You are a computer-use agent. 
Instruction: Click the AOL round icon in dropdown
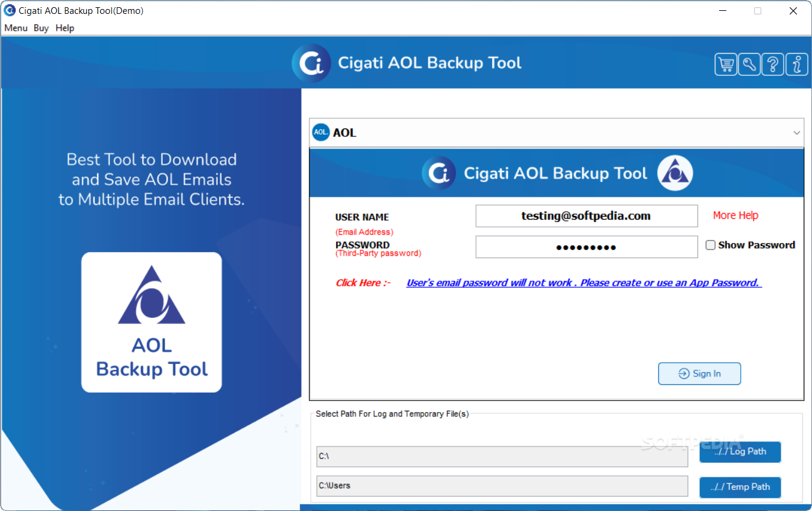(x=321, y=132)
